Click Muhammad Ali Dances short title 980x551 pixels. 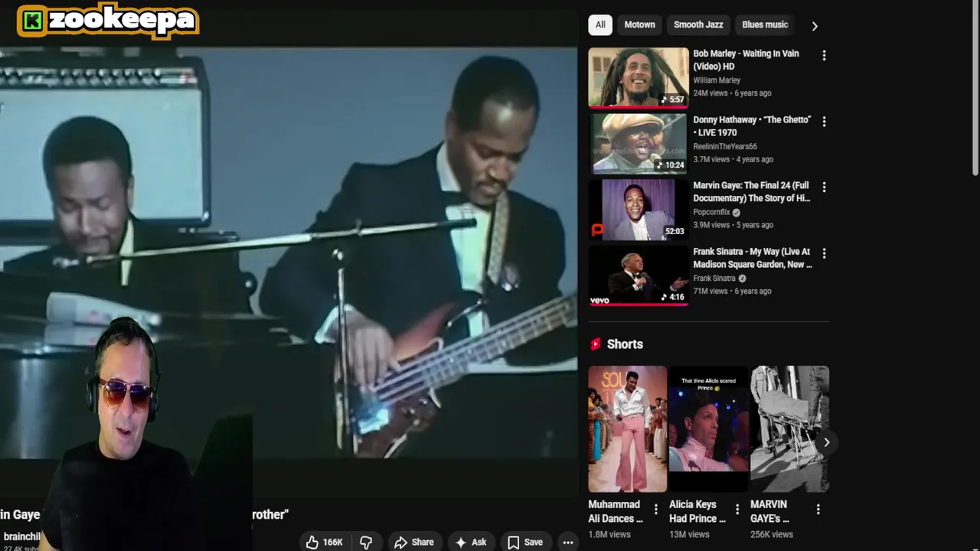pos(616,511)
